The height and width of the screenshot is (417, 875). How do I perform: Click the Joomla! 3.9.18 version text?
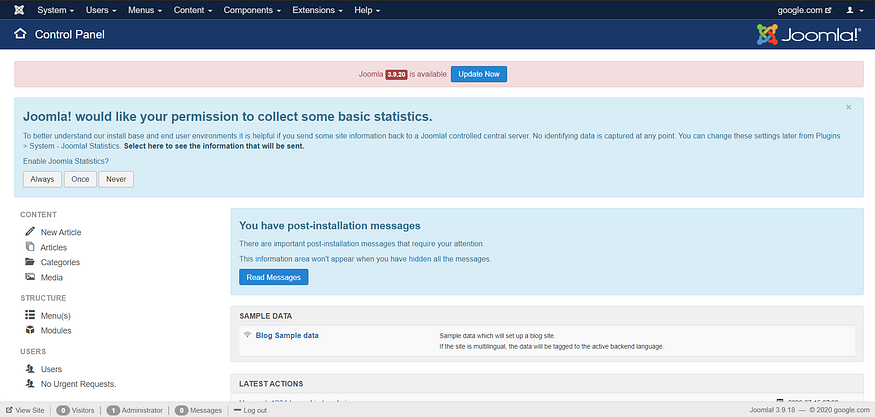click(773, 410)
